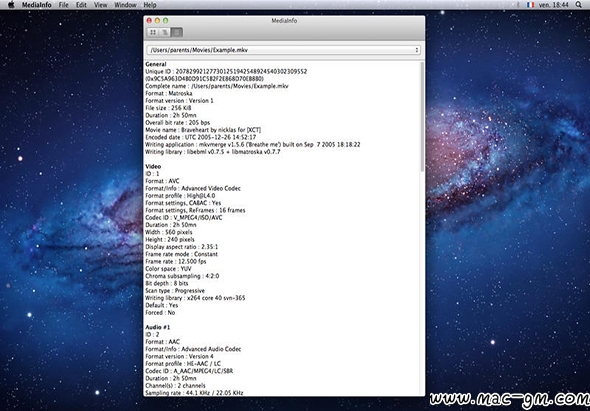This screenshot has width=590, height=411.
Task: Open the MediaInfo application menu
Action: pos(36,5)
